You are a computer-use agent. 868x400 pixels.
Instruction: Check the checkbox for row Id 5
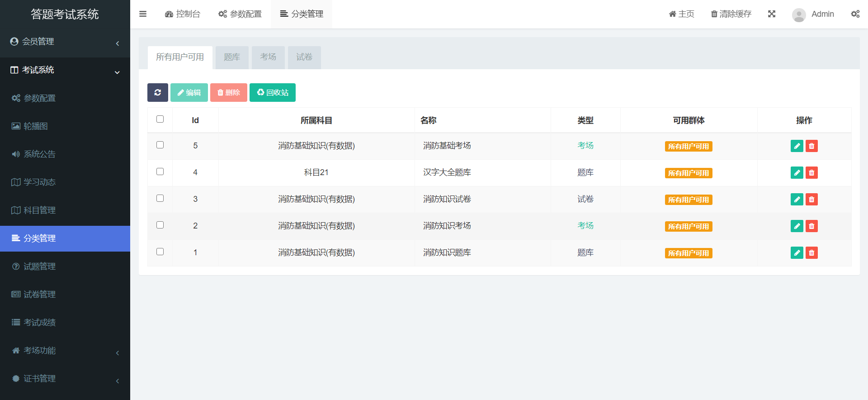(x=160, y=145)
